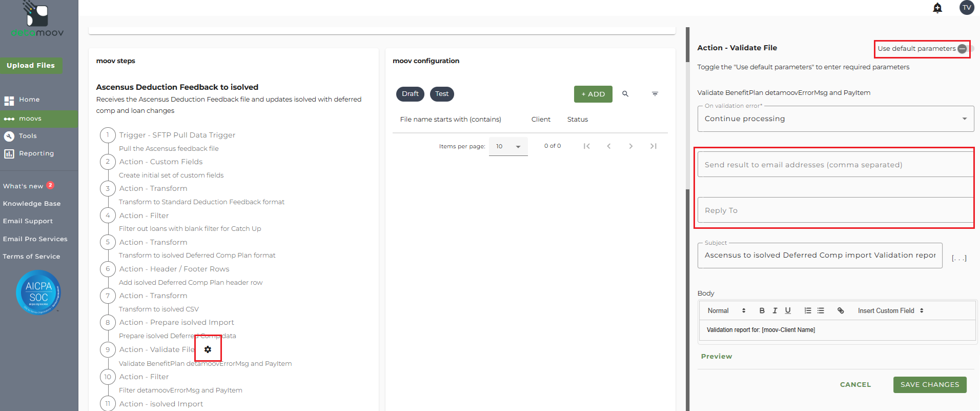Viewport: 980px width, 411px height.
Task: Click the AICPA SOC badge
Action: (x=38, y=292)
